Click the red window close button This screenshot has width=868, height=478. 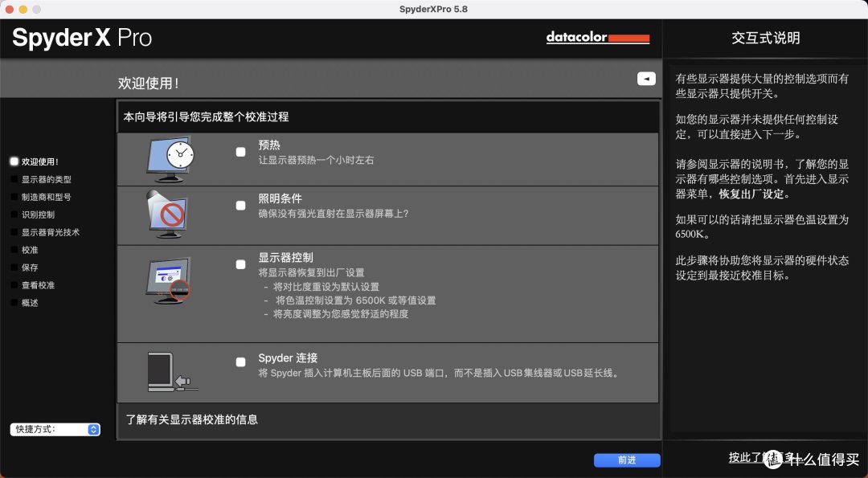(10, 10)
